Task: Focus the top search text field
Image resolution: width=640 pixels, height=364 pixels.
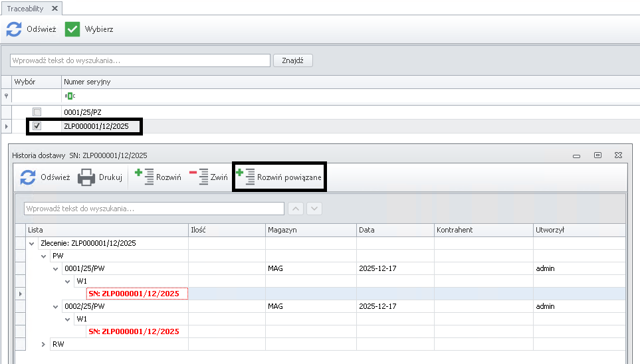Action: click(x=140, y=60)
